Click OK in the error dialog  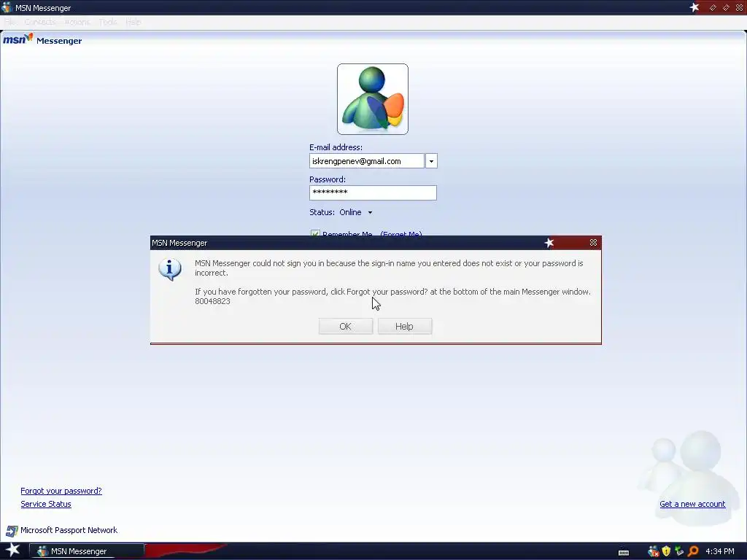pos(345,326)
